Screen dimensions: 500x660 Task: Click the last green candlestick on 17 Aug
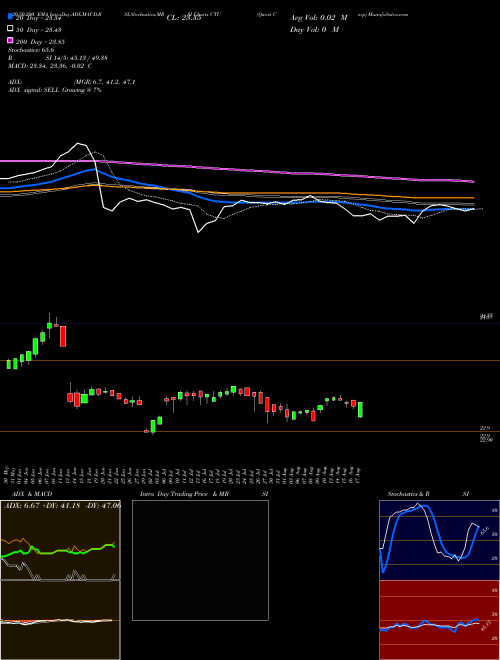point(360,410)
